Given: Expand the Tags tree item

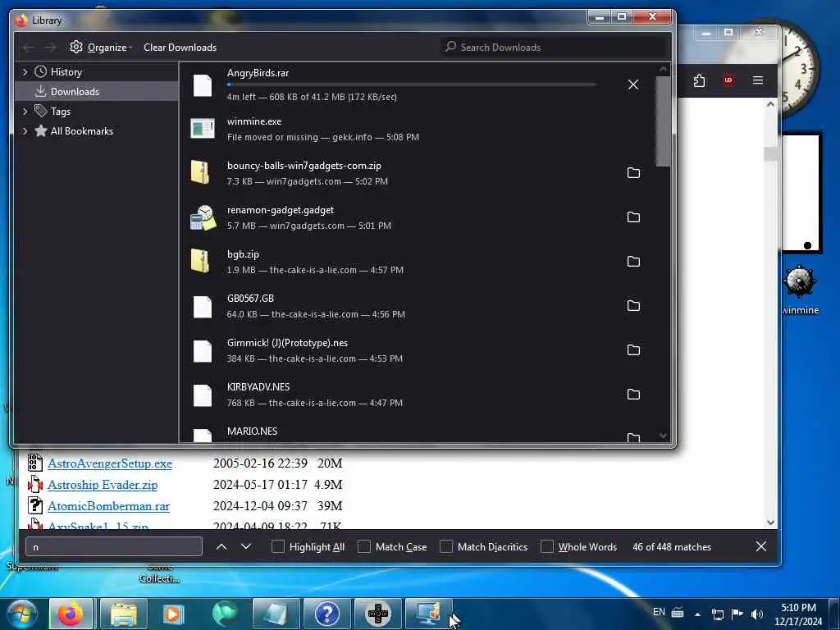Looking at the screenshot, I should pos(25,112).
